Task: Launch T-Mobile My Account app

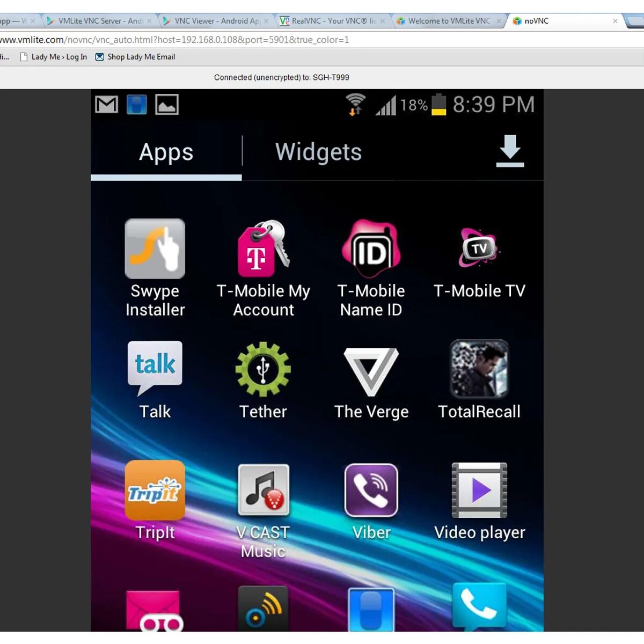Action: coord(263,248)
